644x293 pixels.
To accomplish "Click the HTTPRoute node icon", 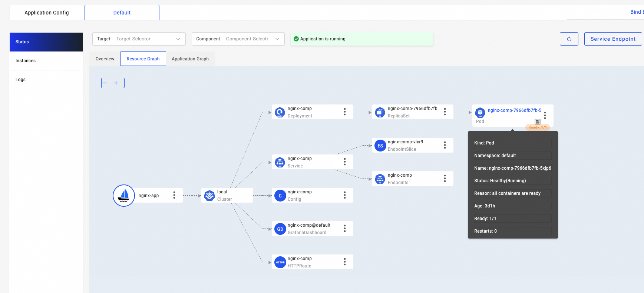I will click(280, 262).
